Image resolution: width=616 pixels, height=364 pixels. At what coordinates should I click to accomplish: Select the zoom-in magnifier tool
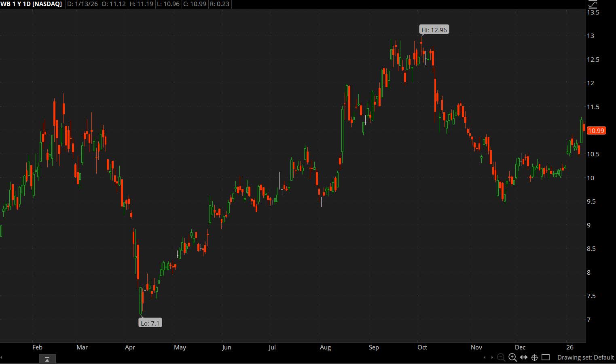(512, 358)
